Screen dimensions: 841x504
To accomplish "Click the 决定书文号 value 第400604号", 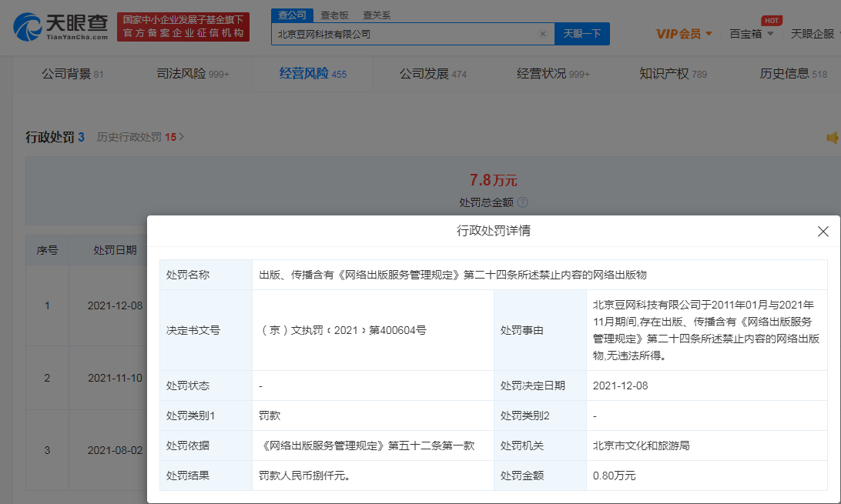I will coord(343,330).
